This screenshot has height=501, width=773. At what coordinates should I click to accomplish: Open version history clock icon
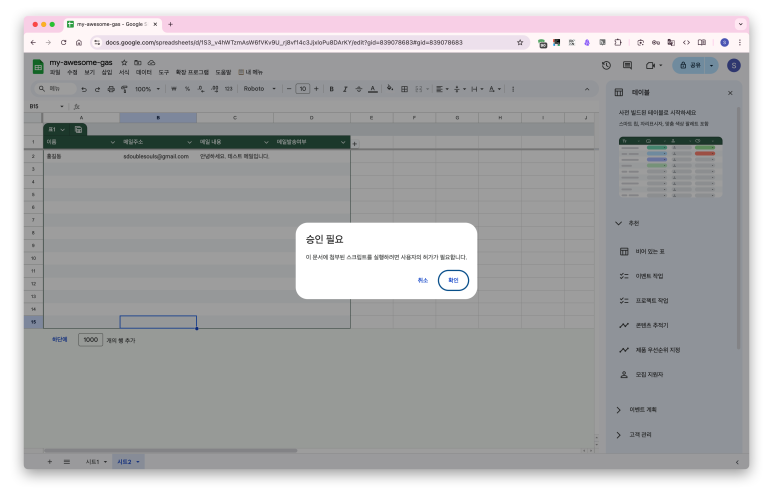606,65
